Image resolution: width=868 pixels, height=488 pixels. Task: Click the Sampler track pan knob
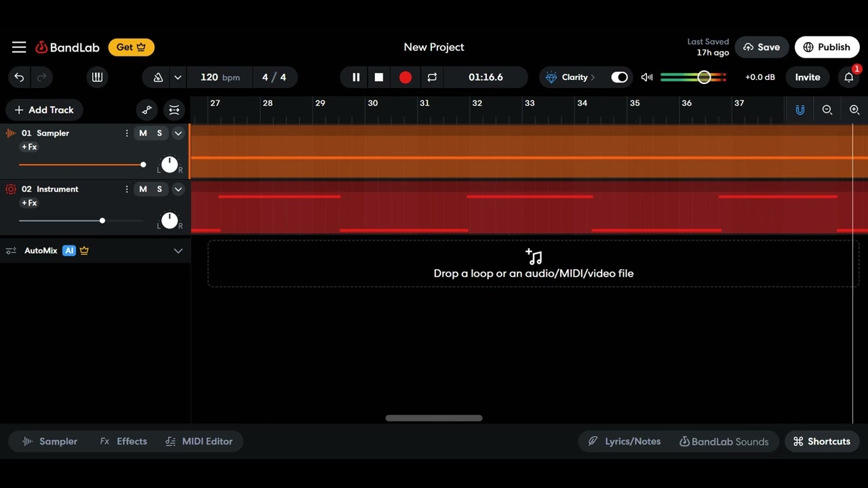tap(170, 164)
